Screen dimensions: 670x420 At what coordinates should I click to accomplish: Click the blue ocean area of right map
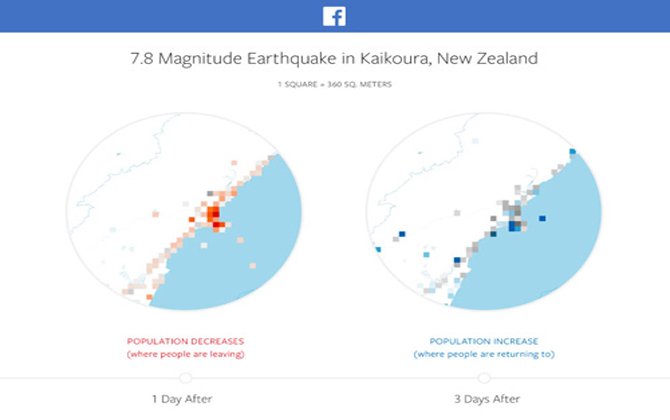(550, 260)
